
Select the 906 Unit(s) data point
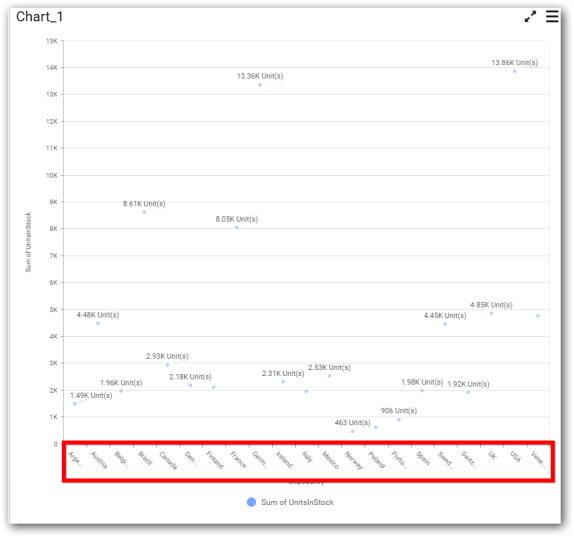click(399, 419)
